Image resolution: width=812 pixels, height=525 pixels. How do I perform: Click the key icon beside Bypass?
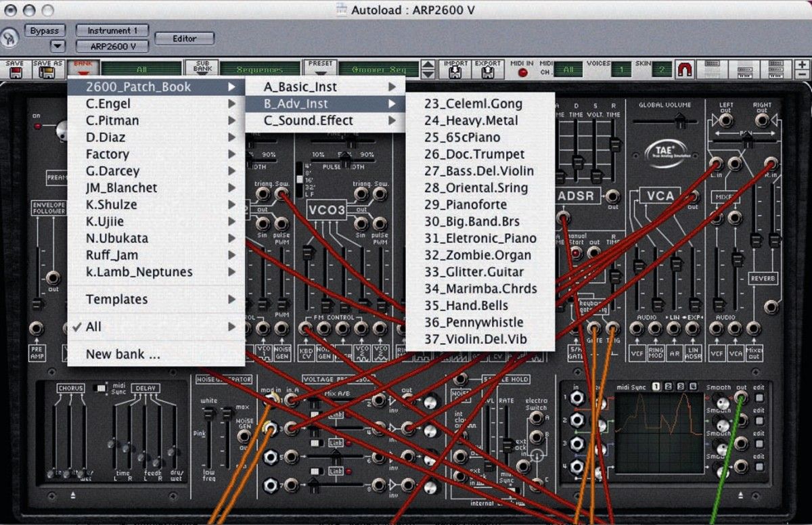(x=9, y=38)
